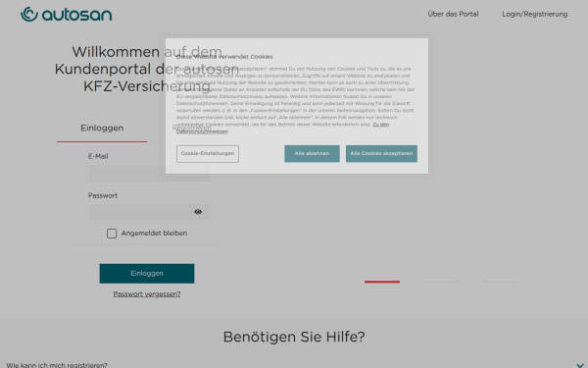Show password with the eye icon
The image size is (588, 368).
[x=198, y=212]
